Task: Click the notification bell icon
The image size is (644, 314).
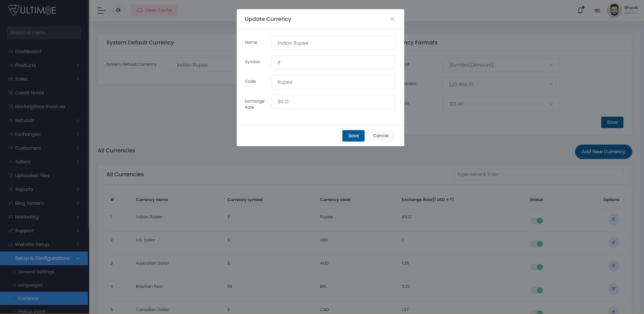Action: point(580,10)
